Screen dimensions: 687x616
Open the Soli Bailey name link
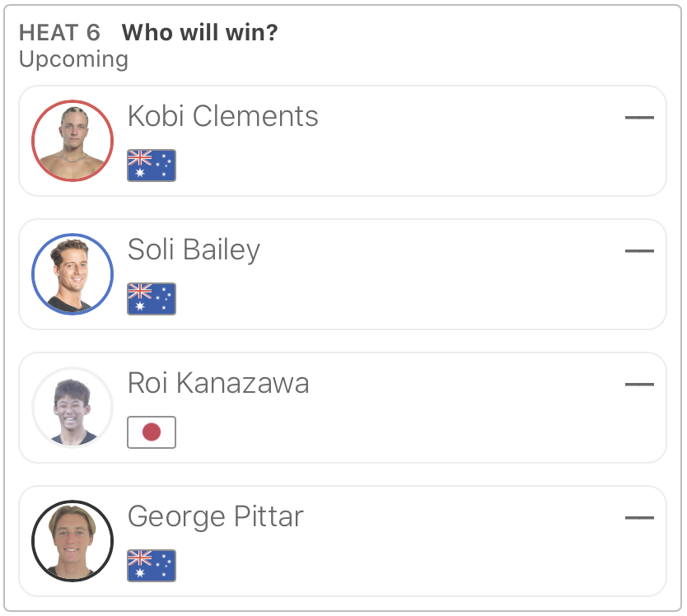coord(194,250)
